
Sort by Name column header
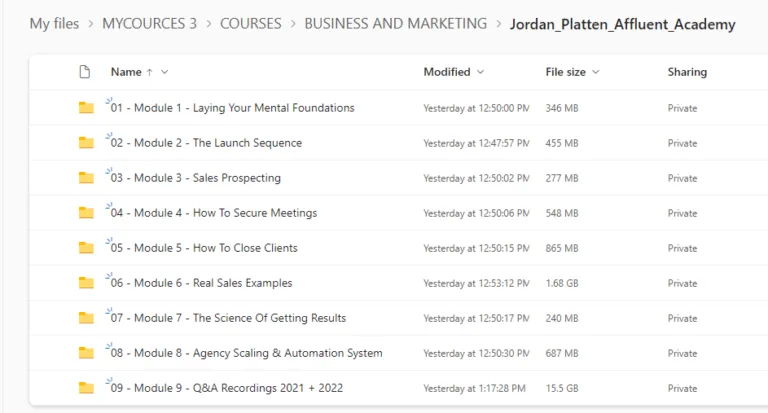click(x=126, y=72)
